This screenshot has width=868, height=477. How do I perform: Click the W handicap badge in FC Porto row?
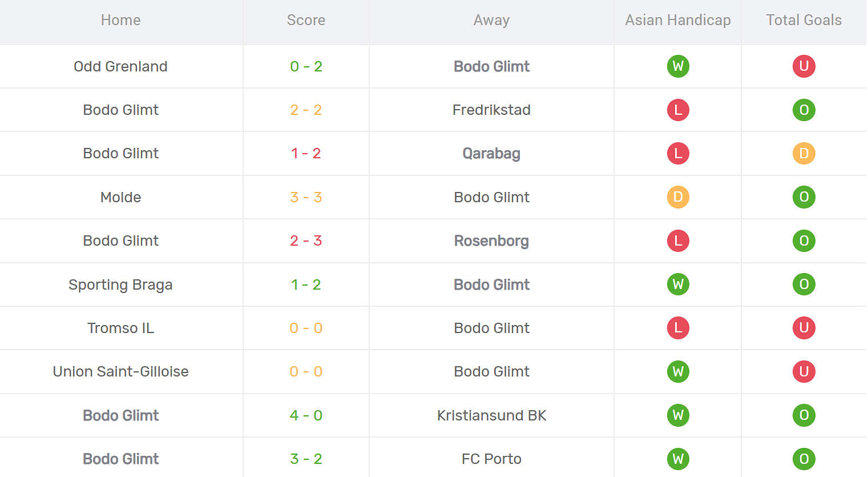[x=678, y=459]
